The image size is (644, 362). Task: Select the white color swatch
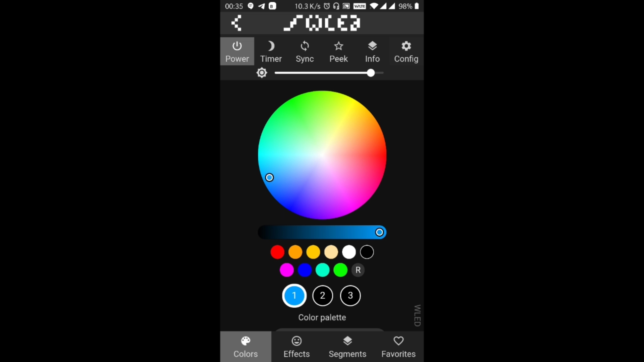click(x=349, y=252)
